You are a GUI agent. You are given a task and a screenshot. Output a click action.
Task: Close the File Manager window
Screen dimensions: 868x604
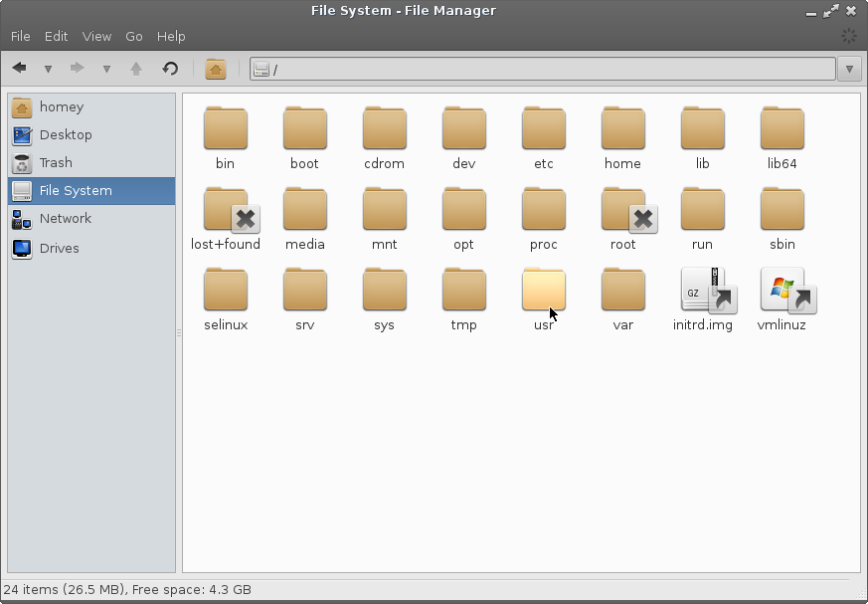pos(851,11)
